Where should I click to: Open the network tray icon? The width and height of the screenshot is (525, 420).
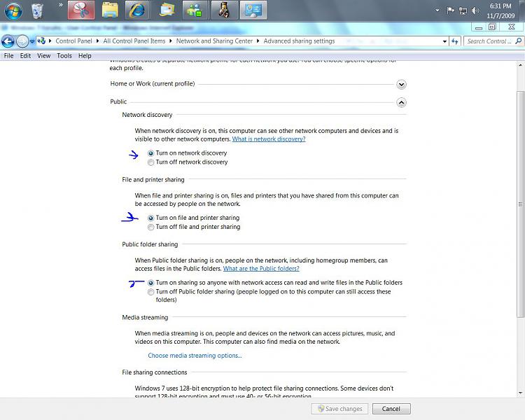pyautogui.click(x=463, y=10)
